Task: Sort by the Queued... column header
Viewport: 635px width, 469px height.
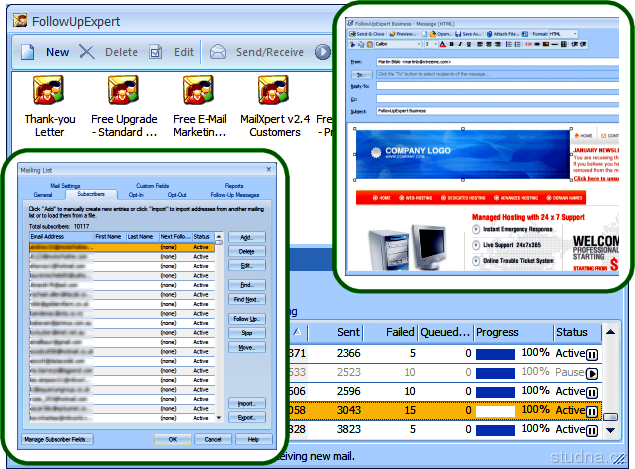Action: point(445,333)
